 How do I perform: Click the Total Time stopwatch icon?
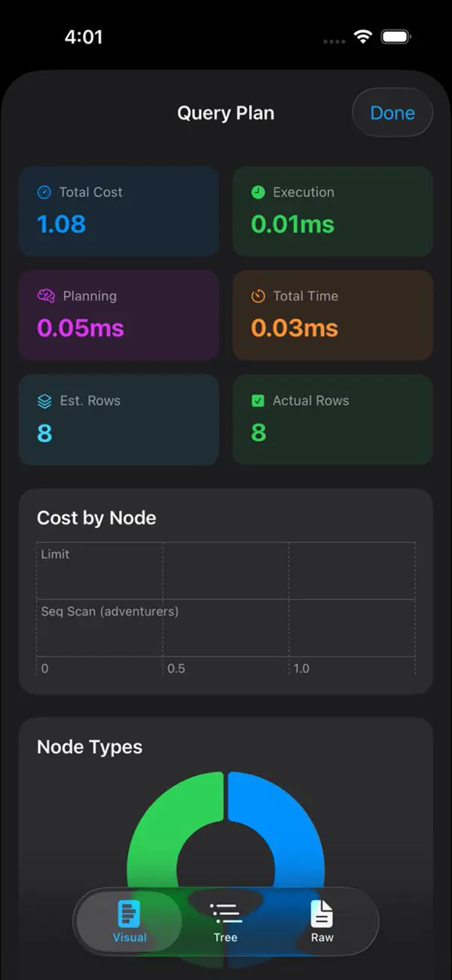[x=260, y=296]
